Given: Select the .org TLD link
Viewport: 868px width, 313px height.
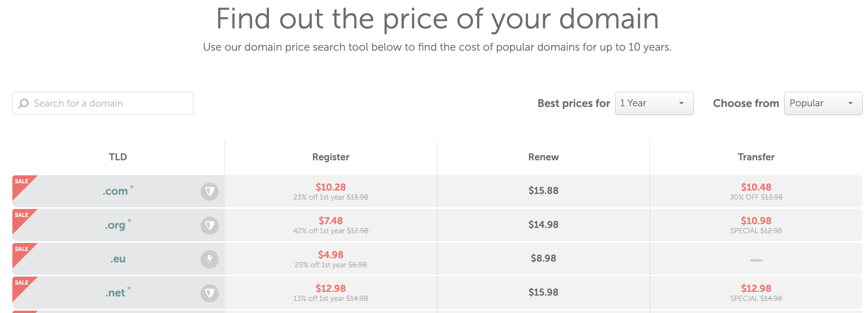Looking at the screenshot, I should 115,225.
